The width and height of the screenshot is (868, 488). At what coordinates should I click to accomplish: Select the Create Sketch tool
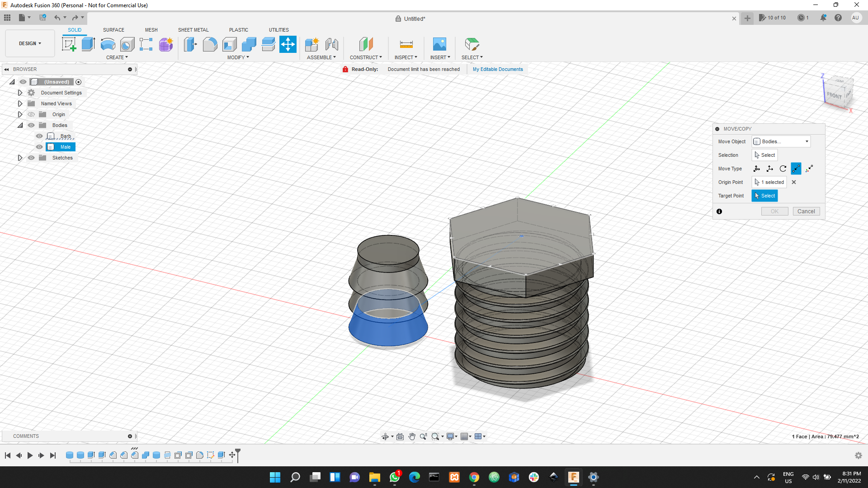point(69,44)
